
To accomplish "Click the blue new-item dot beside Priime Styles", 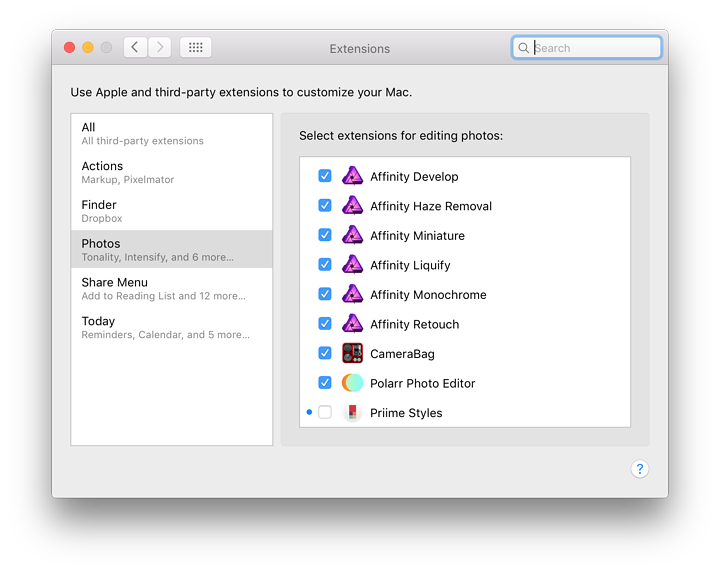I will click(x=309, y=412).
